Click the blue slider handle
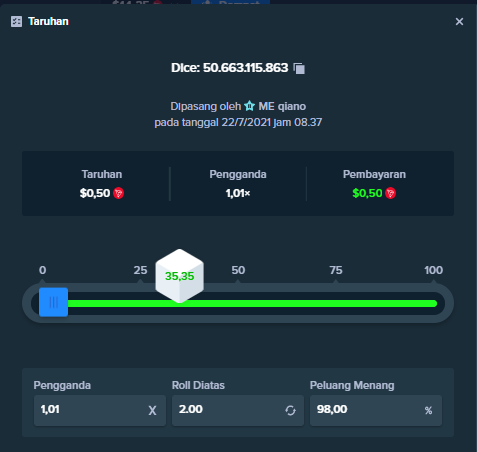This screenshot has width=477, height=452. (x=53, y=302)
